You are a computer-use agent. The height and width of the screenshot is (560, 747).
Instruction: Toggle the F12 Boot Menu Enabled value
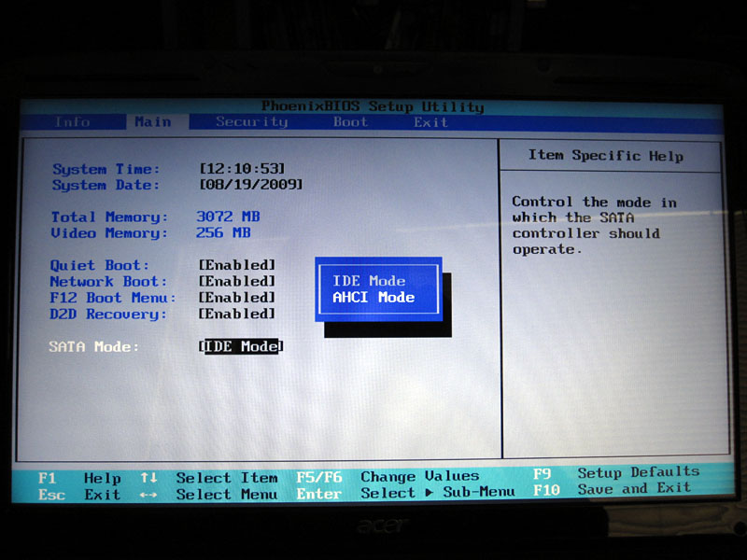[x=237, y=297]
